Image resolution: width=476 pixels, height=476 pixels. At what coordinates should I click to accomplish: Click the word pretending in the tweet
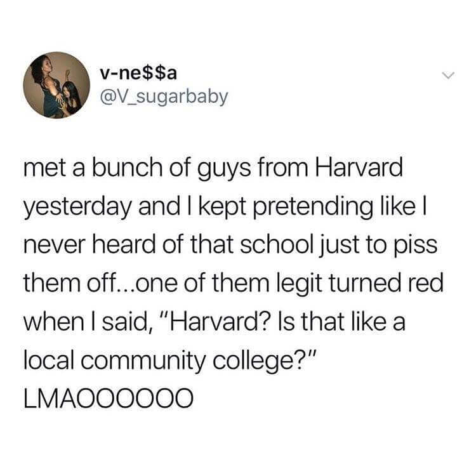click(311, 208)
